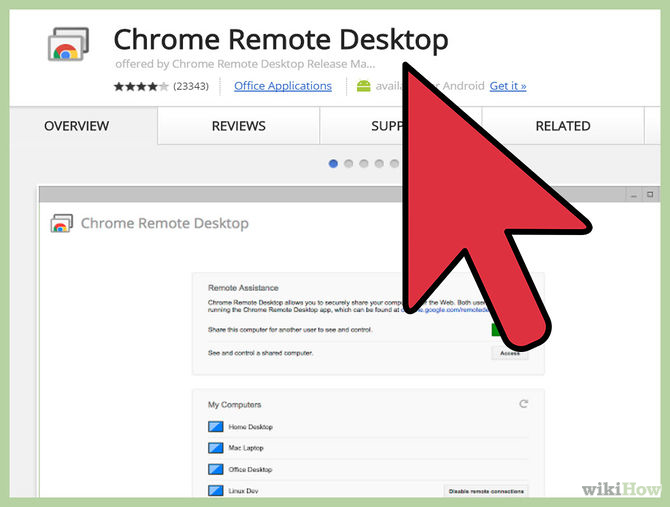Refresh the My Computers list
This screenshot has width=670, height=507.
click(x=523, y=404)
